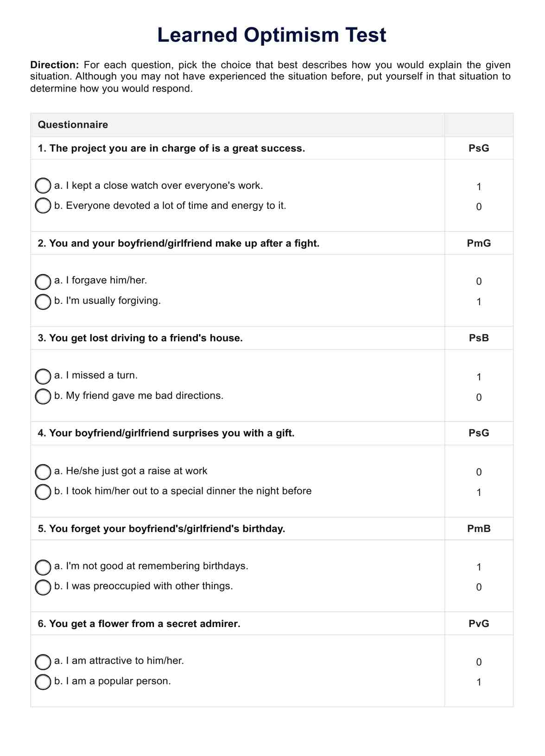Select "He/she just got a raise" option

click(43, 472)
